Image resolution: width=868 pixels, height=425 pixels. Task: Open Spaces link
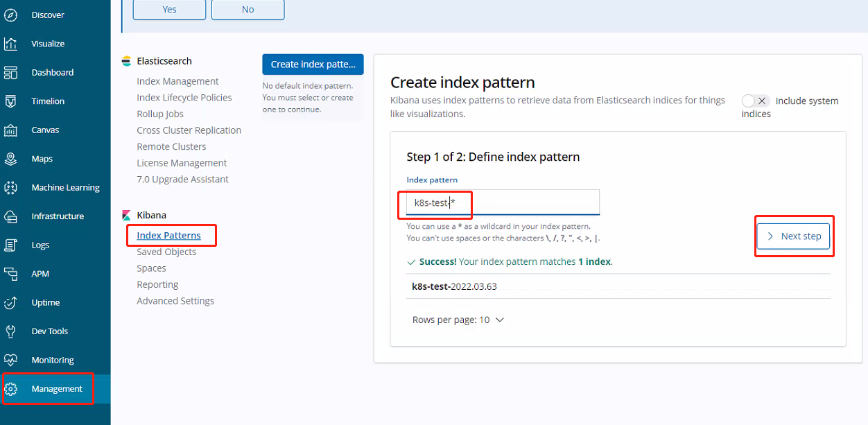tap(151, 268)
